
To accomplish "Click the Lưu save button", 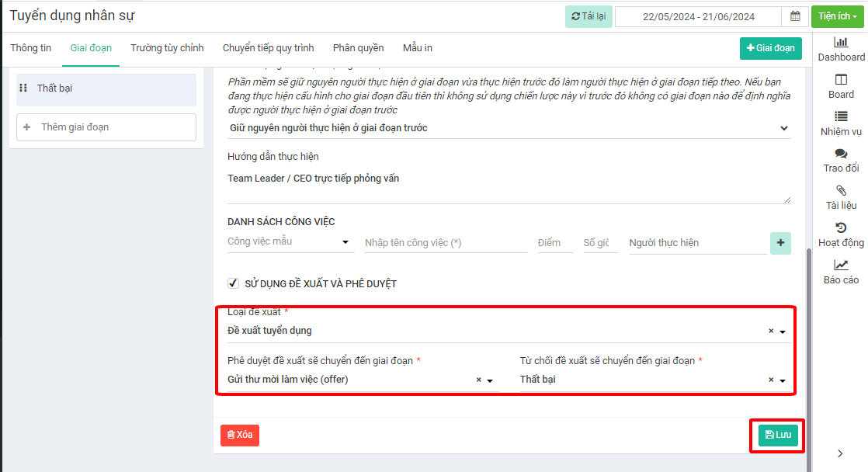I will 777,435.
